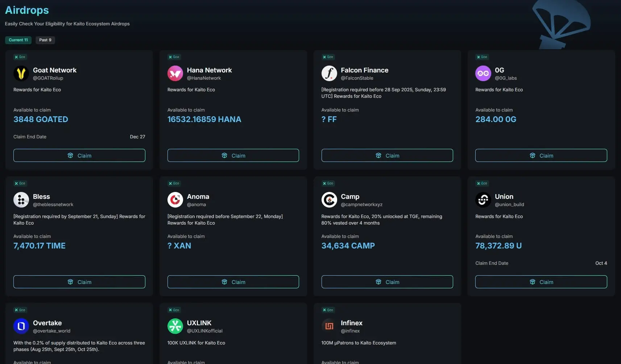Open the @HanaNetwork handle
621x364 pixels.
pyautogui.click(x=204, y=78)
